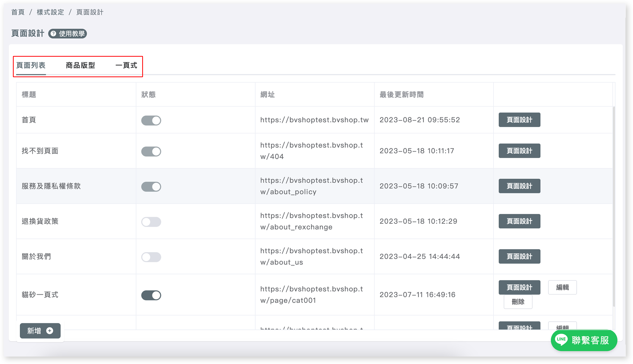Image resolution: width=633 pixels, height=364 pixels.
Task: Click timestamp 2023-08-21 09:55:52
Action: pyautogui.click(x=420, y=120)
